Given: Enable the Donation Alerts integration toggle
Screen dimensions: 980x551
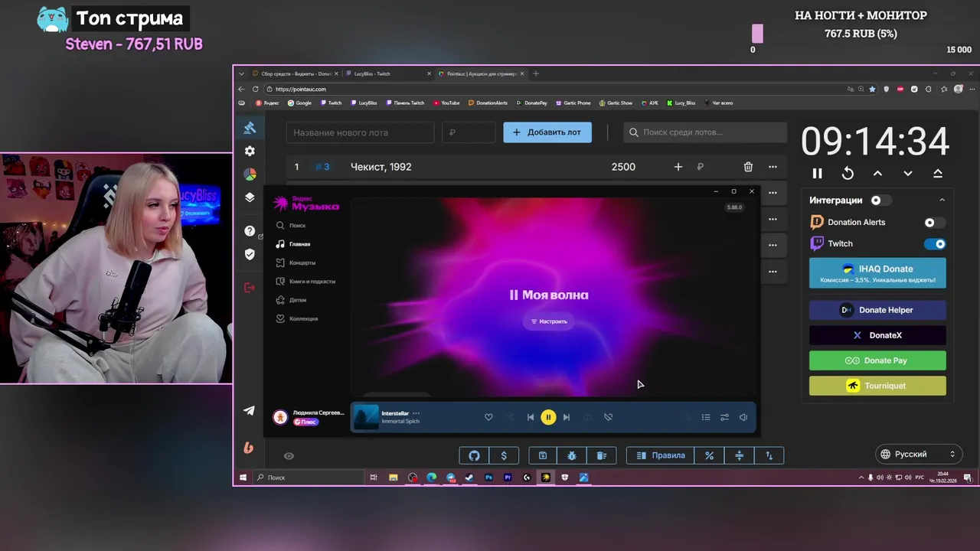Looking at the screenshot, I should click(x=934, y=223).
